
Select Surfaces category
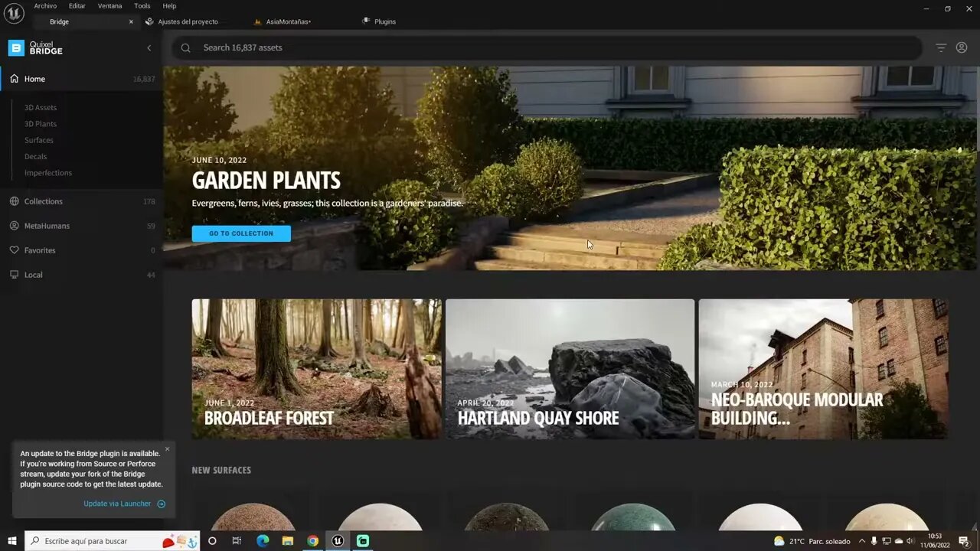[39, 140]
